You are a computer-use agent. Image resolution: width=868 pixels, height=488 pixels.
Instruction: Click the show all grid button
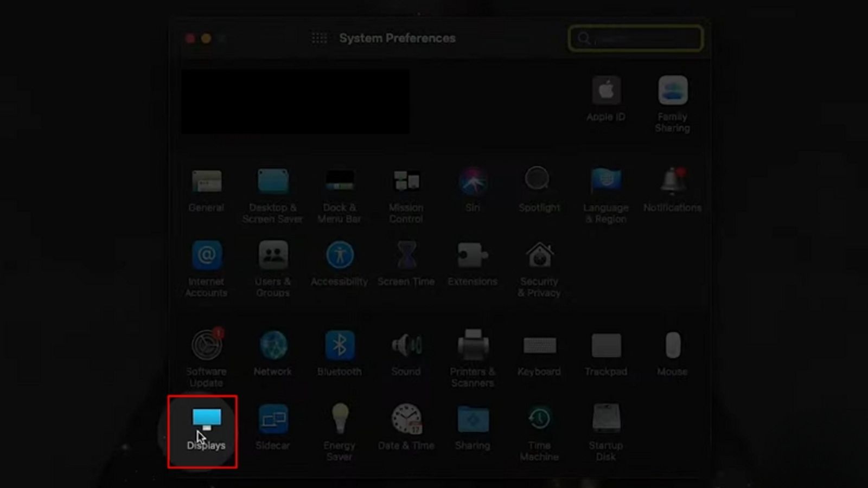319,38
